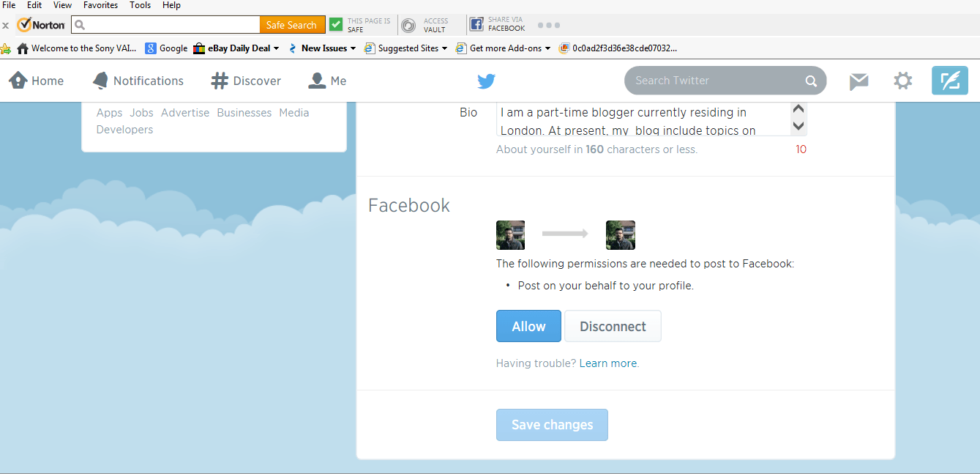
Task: Click the Norton Safe Search button
Action: 292,25
